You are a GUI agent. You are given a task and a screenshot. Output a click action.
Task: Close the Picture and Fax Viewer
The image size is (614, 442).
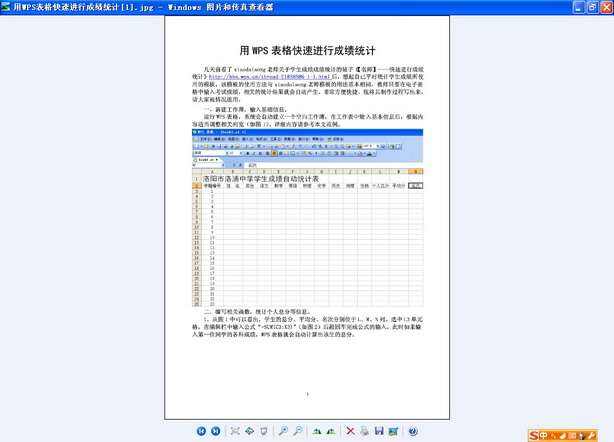point(606,7)
